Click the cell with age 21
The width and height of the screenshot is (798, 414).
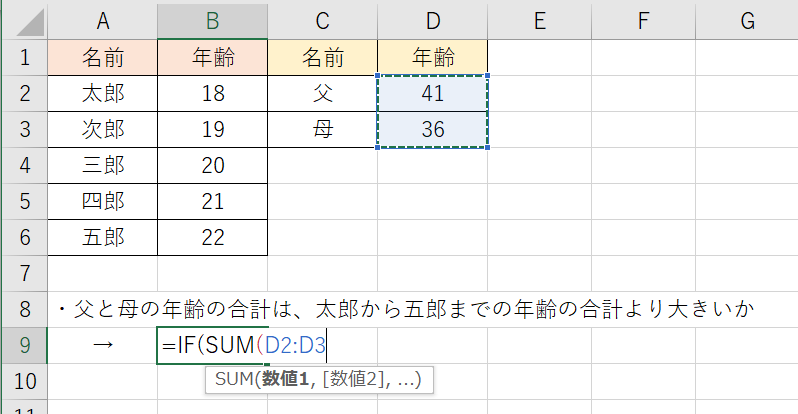(x=213, y=202)
